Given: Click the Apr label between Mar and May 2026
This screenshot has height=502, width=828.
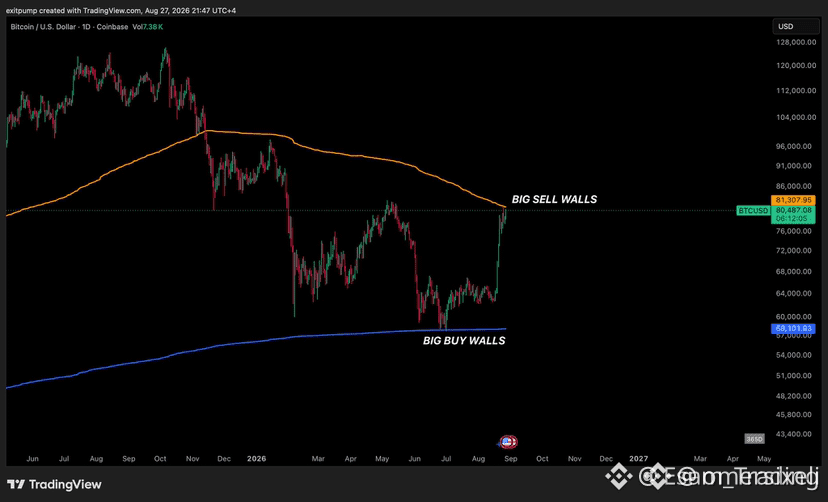Looking at the screenshot, I should pos(351,459).
